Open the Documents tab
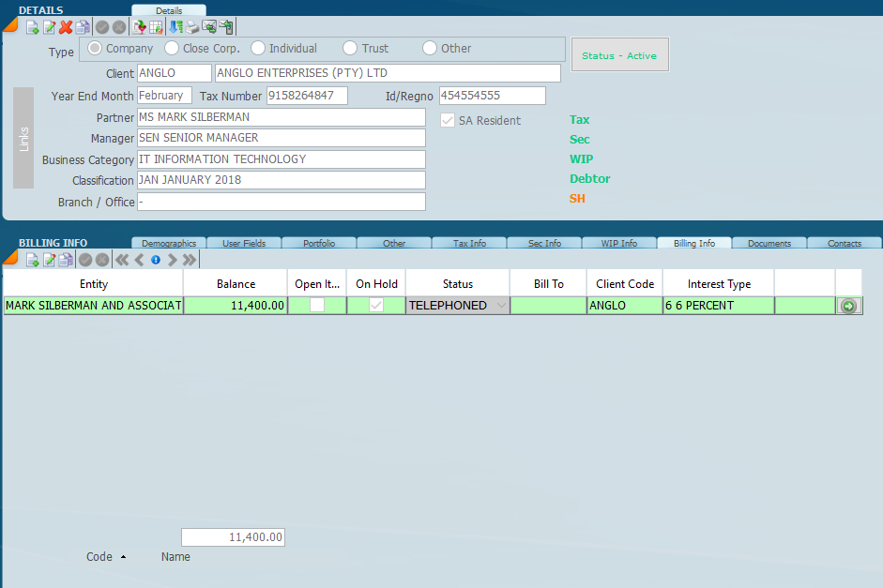 tap(769, 243)
